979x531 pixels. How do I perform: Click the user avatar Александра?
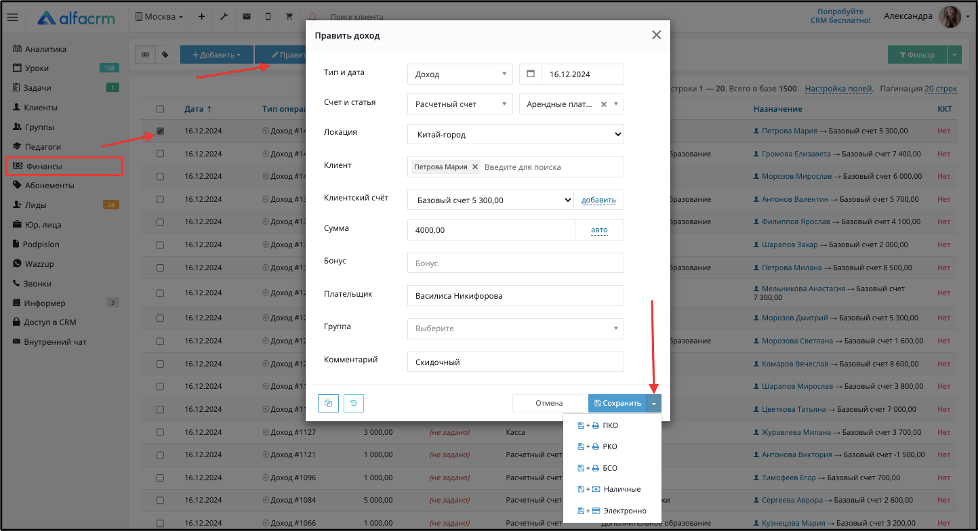[950, 17]
